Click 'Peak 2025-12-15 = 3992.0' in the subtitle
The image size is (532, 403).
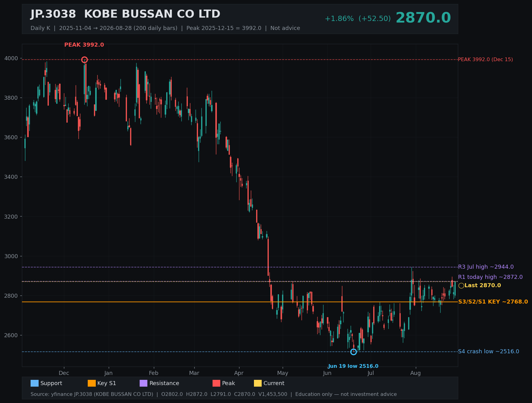(x=224, y=28)
